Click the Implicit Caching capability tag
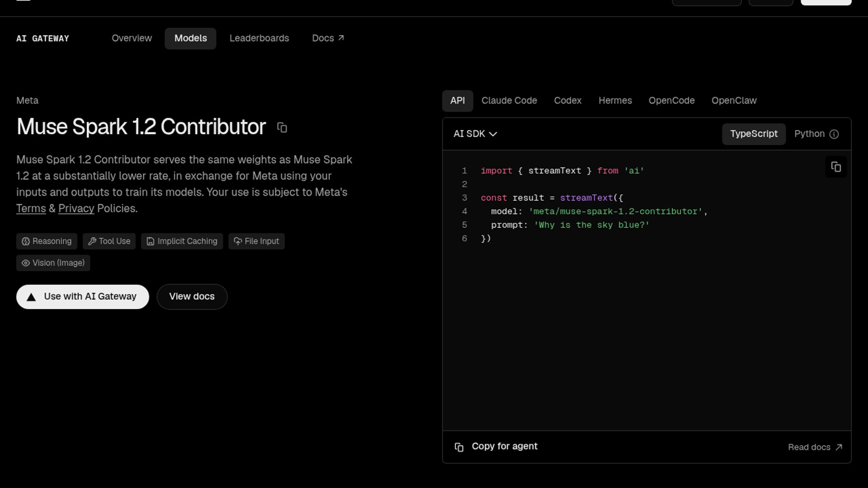The height and width of the screenshot is (488, 868). click(x=182, y=241)
